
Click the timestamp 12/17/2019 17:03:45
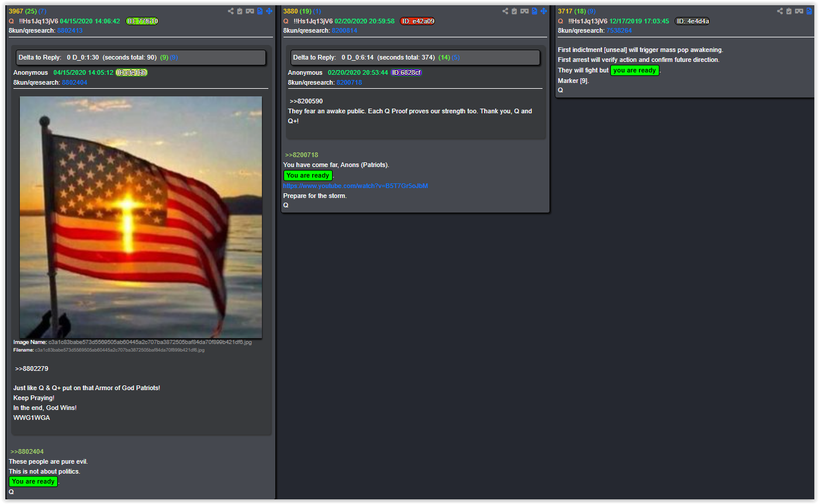(x=640, y=21)
